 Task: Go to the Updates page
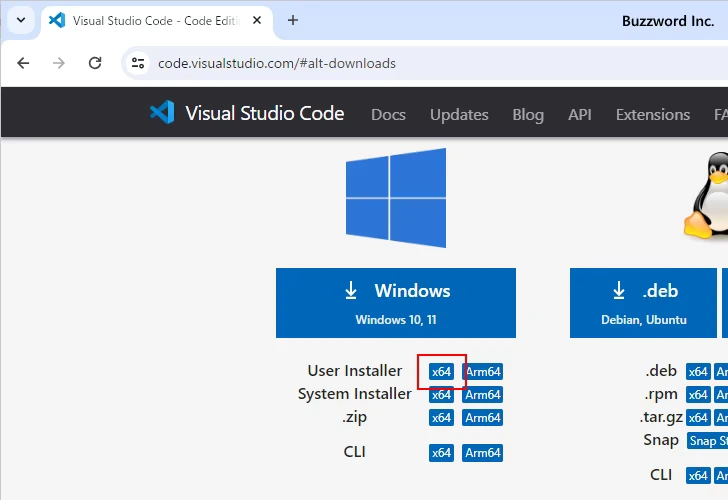coord(459,114)
